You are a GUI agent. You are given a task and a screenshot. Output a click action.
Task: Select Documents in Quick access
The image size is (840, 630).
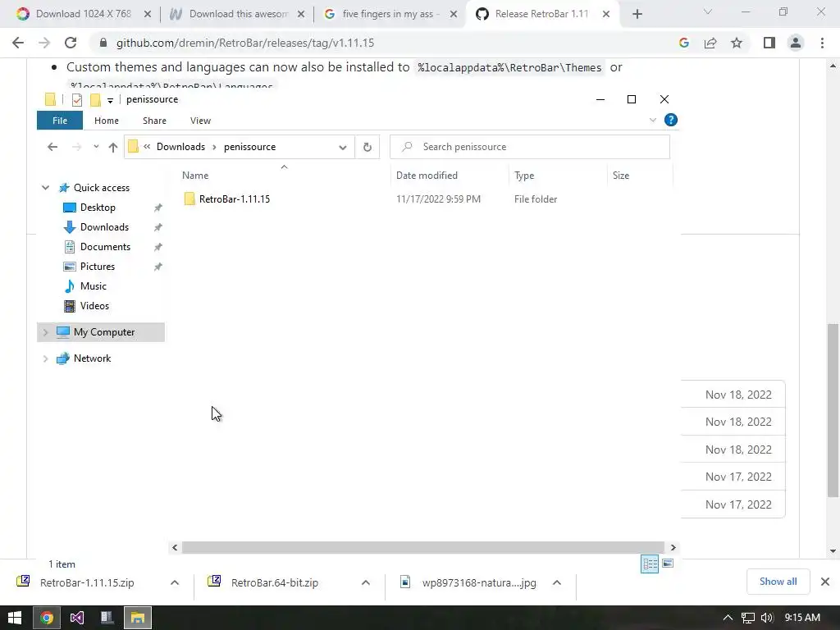(105, 247)
